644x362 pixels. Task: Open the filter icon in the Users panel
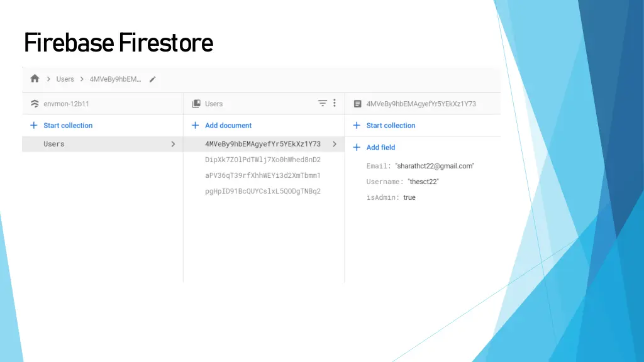(323, 103)
